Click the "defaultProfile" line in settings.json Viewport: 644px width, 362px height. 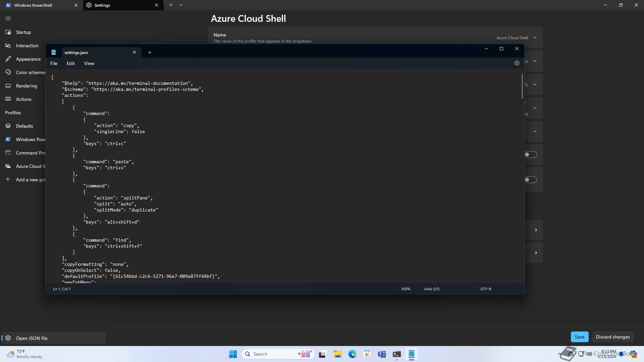pyautogui.click(x=141, y=276)
